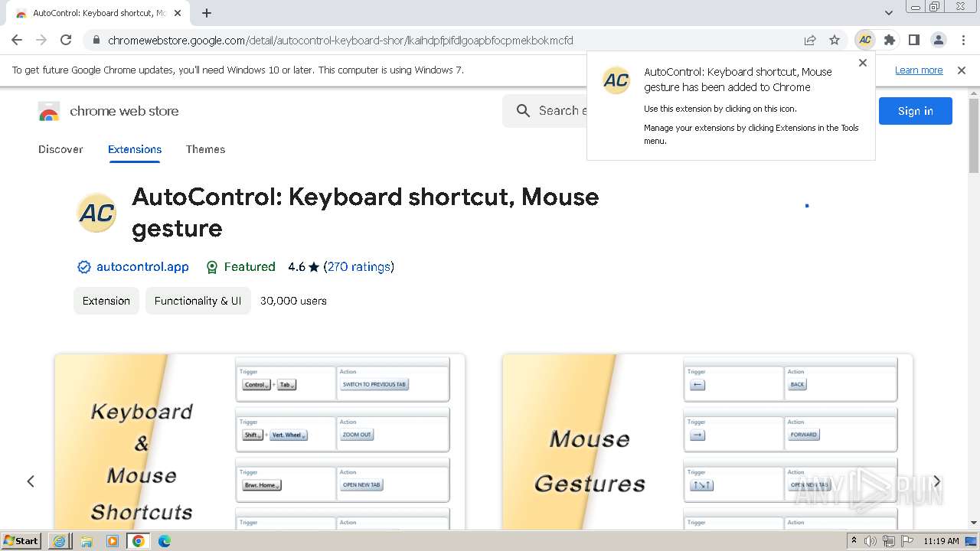Close the AutoControl tab
The image size is (980, 551).
pos(178,13)
